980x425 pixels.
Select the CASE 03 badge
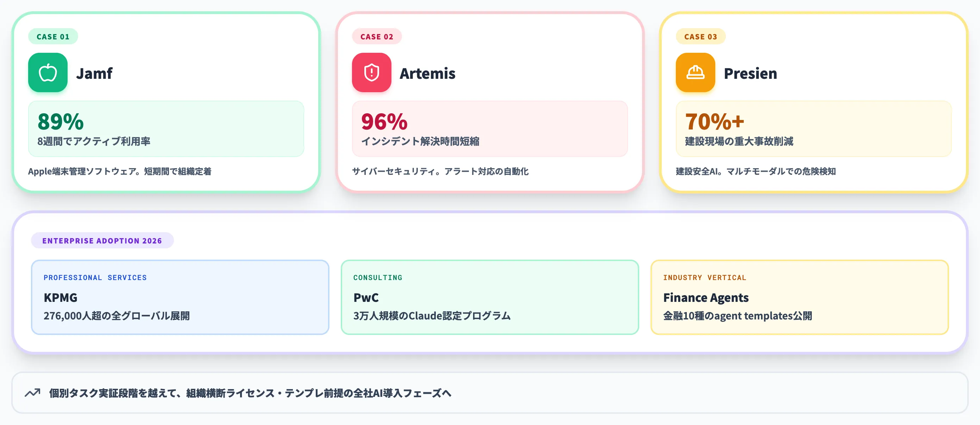click(701, 37)
